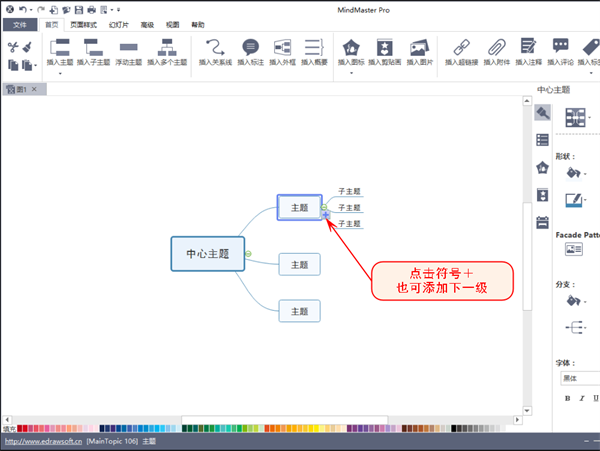Open the 黑体 font family combo box

(x=580, y=378)
